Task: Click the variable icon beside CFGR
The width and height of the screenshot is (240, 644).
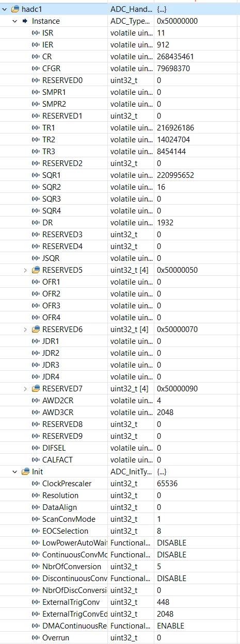Action: [36, 69]
